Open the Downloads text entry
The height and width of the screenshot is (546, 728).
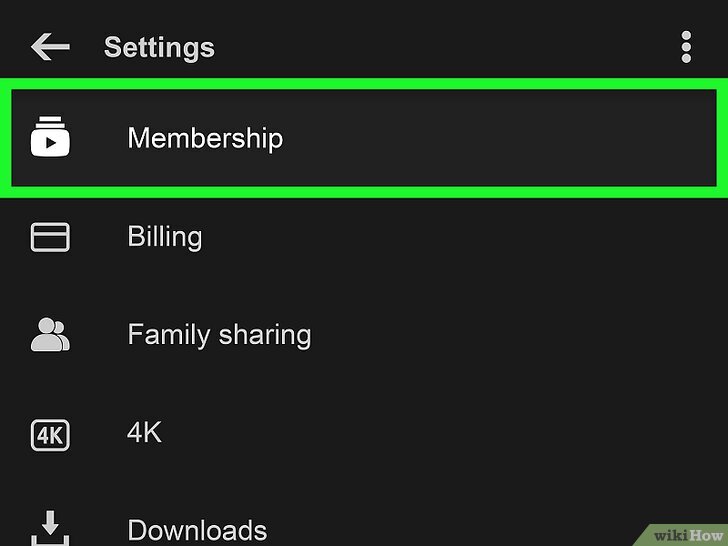tap(197, 530)
